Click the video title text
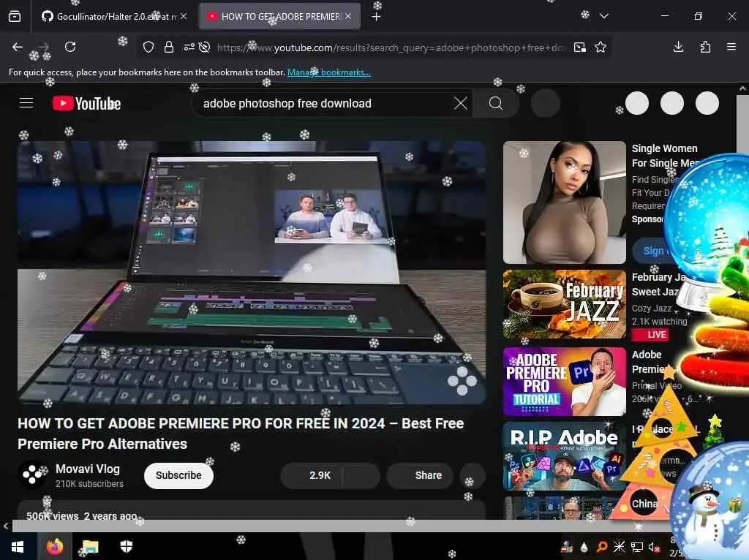This screenshot has height=560, width=749. click(241, 434)
